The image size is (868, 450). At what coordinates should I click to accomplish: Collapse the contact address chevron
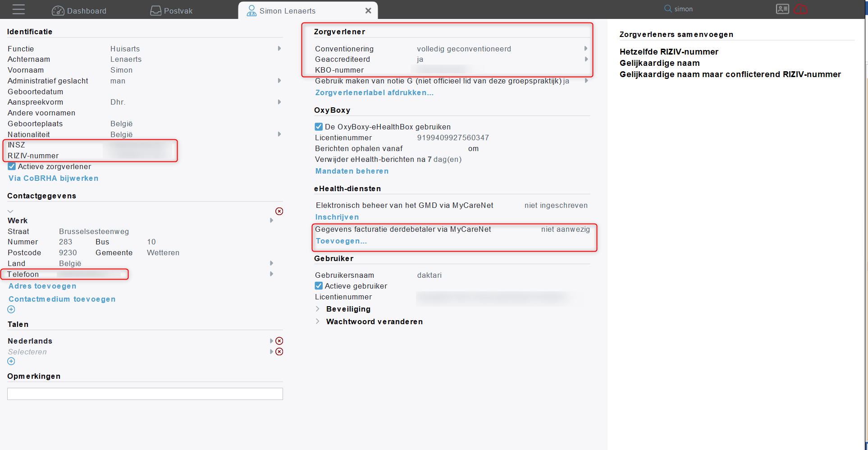(10, 211)
